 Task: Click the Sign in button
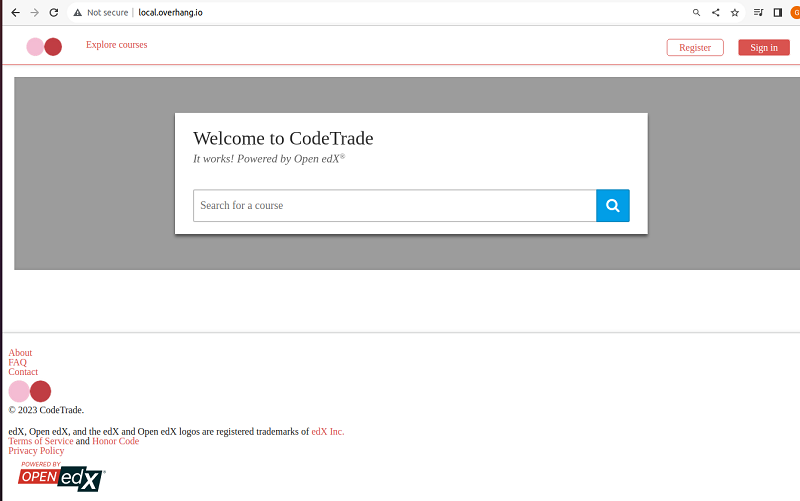click(764, 47)
